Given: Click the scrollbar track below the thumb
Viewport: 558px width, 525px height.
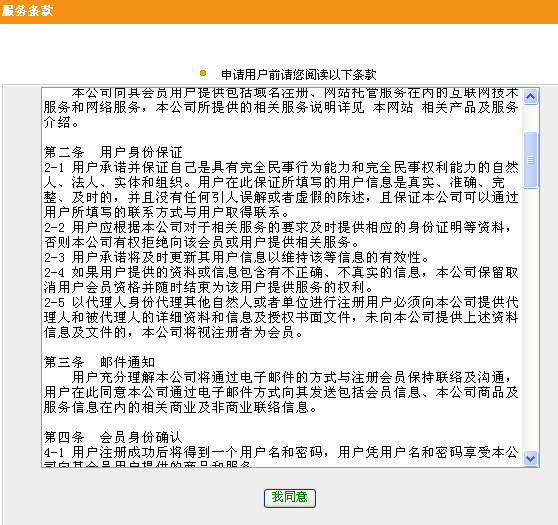Looking at the screenshot, I should [530, 319].
